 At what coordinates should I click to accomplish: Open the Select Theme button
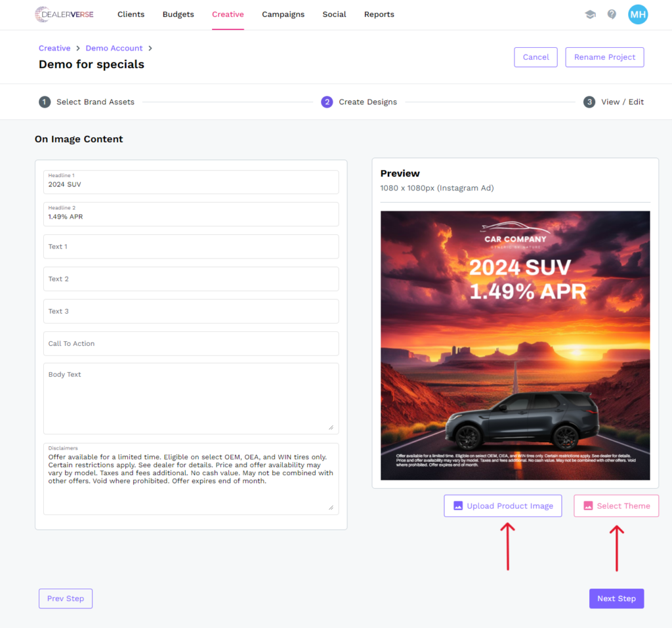tap(616, 506)
